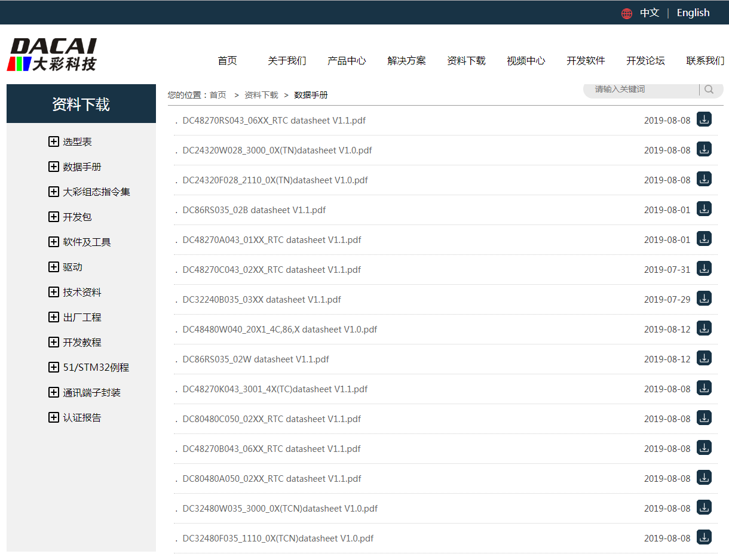
Task: Click the globe language icon
Action: (x=626, y=13)
